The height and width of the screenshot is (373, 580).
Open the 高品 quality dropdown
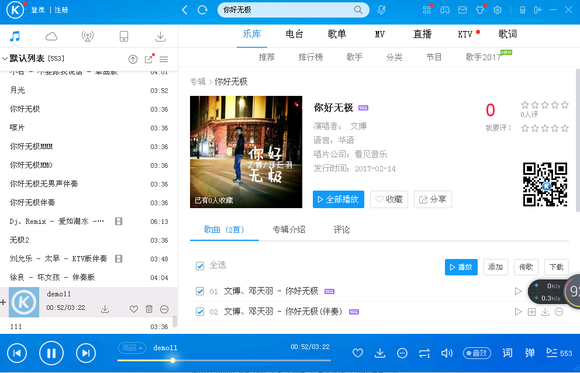(x=132, y=348)
